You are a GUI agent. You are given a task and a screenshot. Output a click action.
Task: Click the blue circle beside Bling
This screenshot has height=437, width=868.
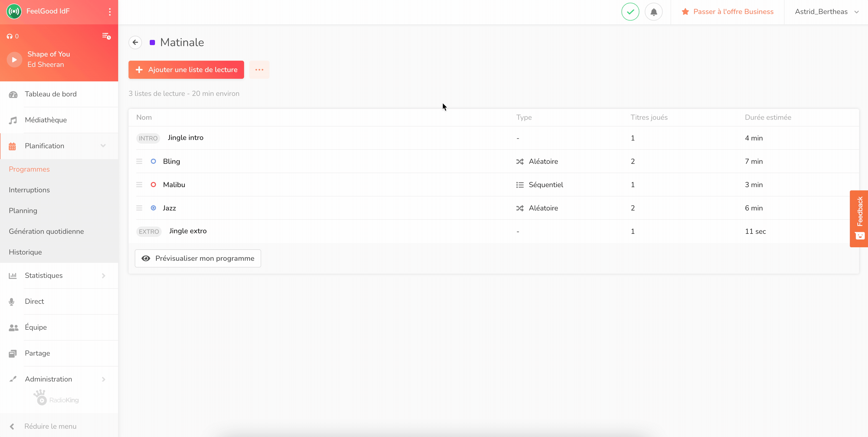point(153,161)
